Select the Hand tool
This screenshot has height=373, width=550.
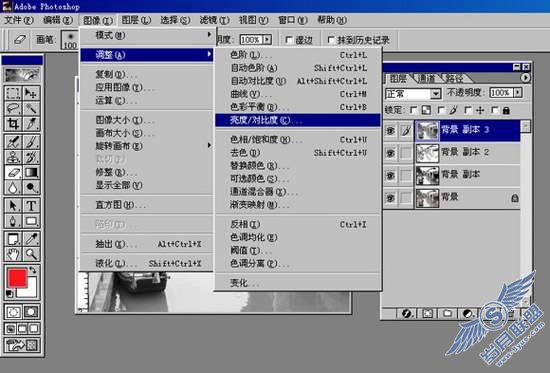13,253
